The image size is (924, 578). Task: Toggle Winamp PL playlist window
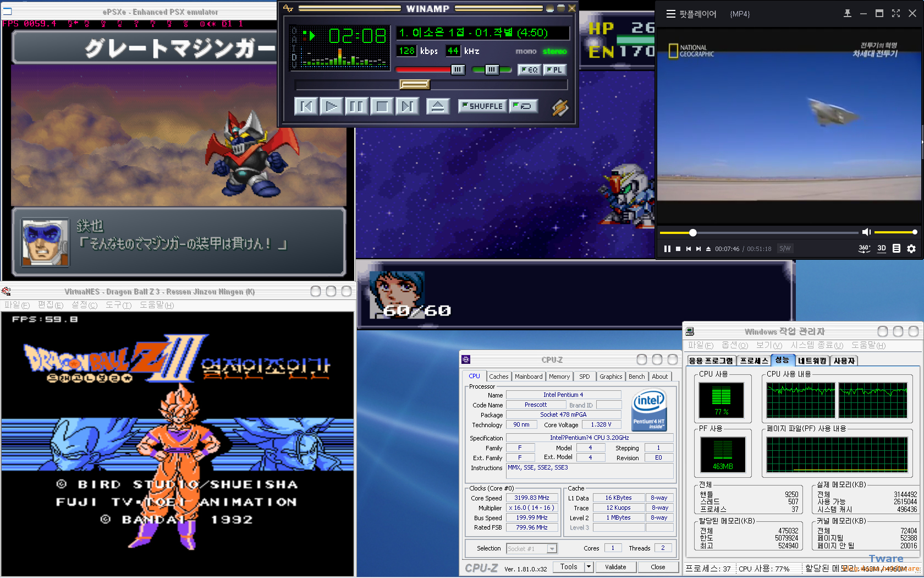[554, 70]
